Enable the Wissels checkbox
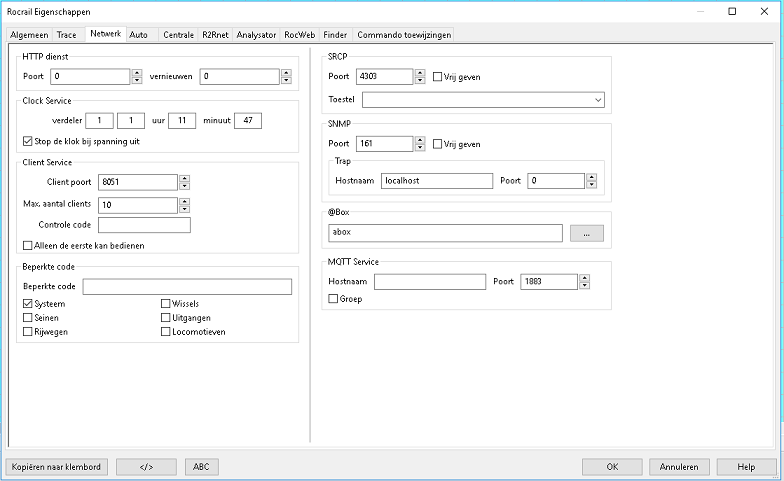 pyautogui.click(x=166, y=303)
